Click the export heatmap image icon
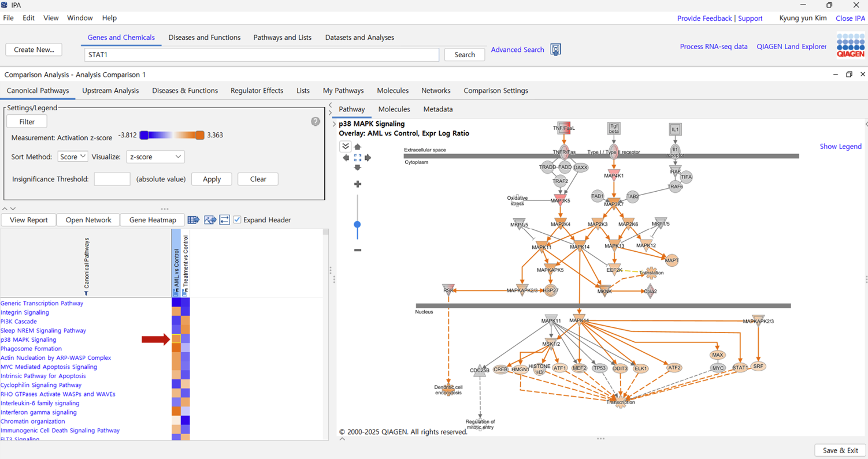Screen dimensions: 868x459 point(210,220)
